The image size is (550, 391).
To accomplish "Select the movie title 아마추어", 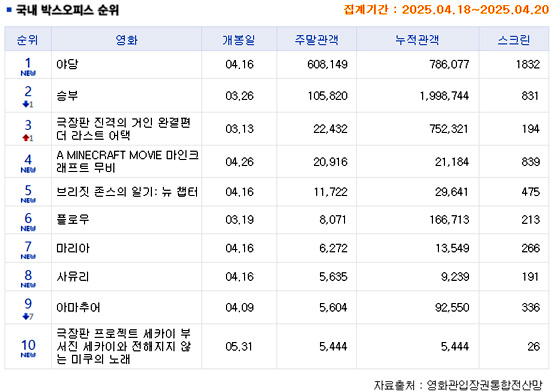I will pyautogui.click(x=79, y=308).
